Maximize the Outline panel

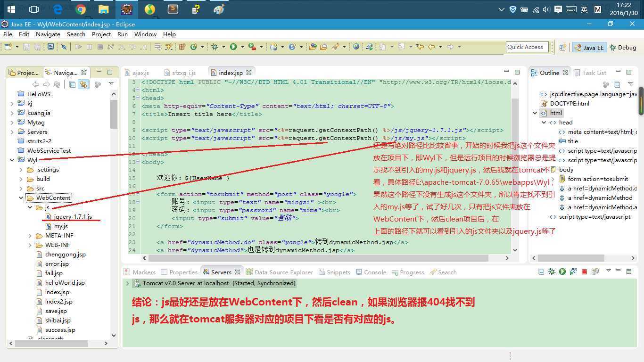pos(629,72)
